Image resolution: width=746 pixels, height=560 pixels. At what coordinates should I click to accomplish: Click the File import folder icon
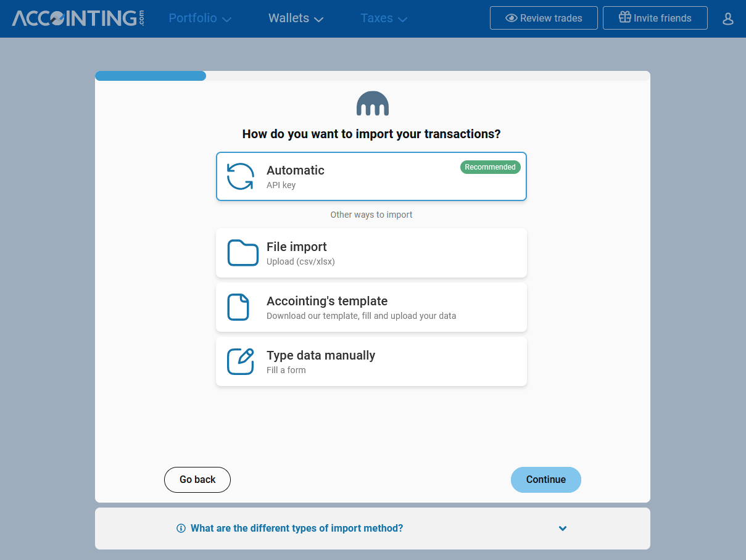pos(242,253)
